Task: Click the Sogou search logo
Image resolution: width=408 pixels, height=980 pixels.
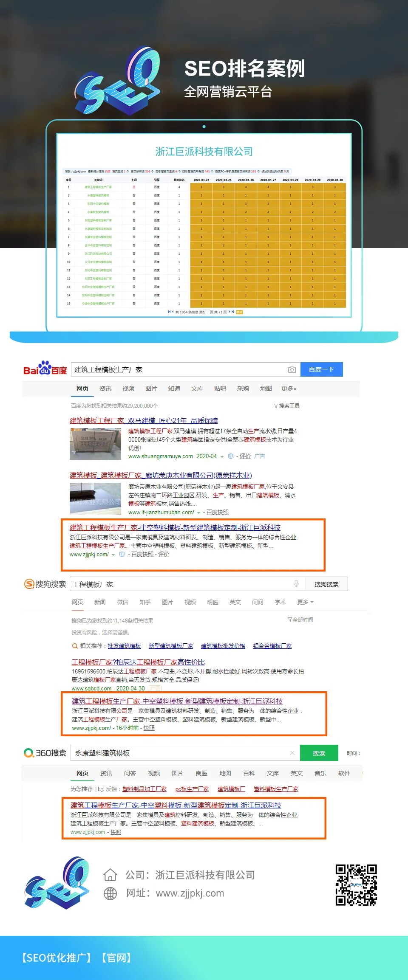Action: [x=45, y=584]
